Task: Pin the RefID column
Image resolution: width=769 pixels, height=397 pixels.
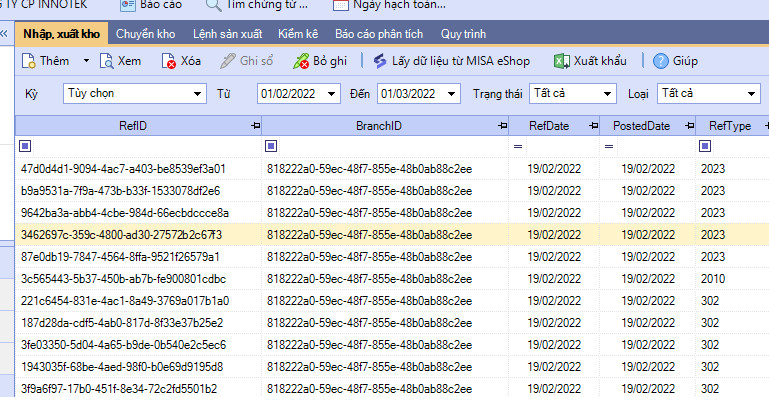Action: (x=256, y=126)
